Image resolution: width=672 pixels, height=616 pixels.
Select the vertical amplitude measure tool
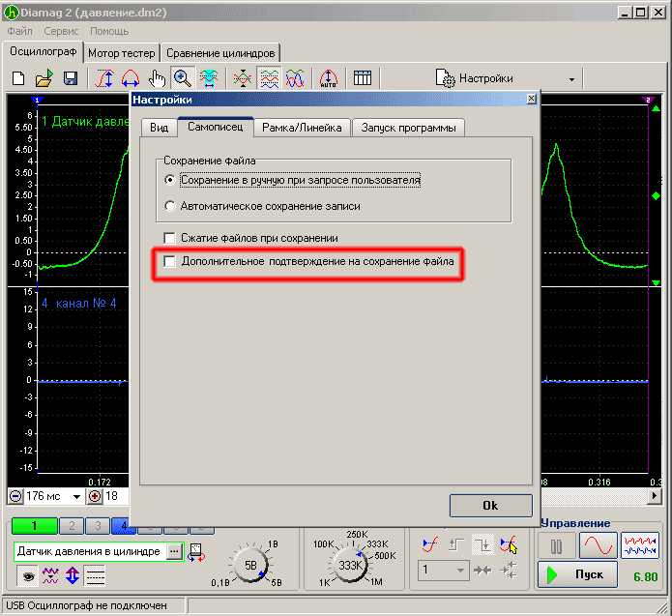click(104, 78)
